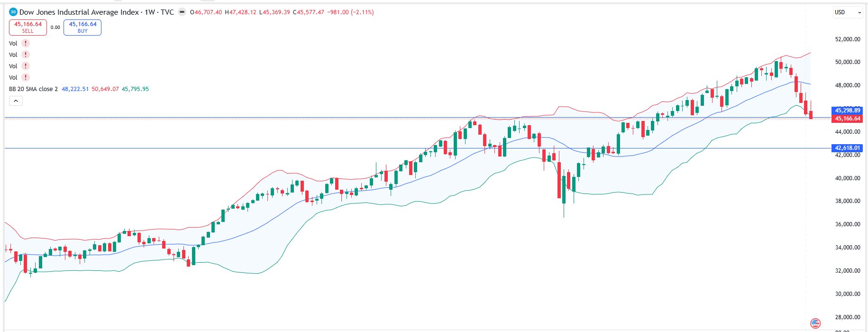Click the green 45,795.95 Bollinger lower value
The height and width of the screenshot is (332, 868).
tap(135, 89)
